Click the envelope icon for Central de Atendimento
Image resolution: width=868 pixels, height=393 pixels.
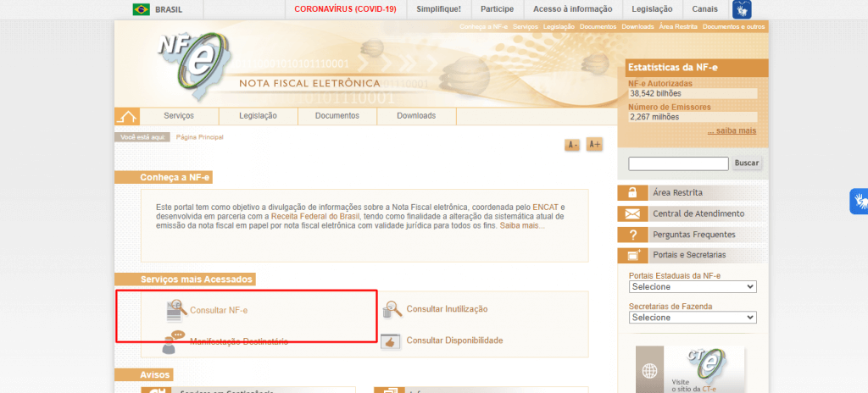click(632, 213)
